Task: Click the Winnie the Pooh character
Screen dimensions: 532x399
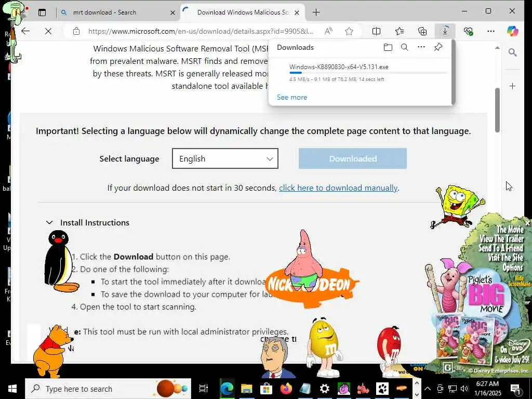Action: point(51,351)
